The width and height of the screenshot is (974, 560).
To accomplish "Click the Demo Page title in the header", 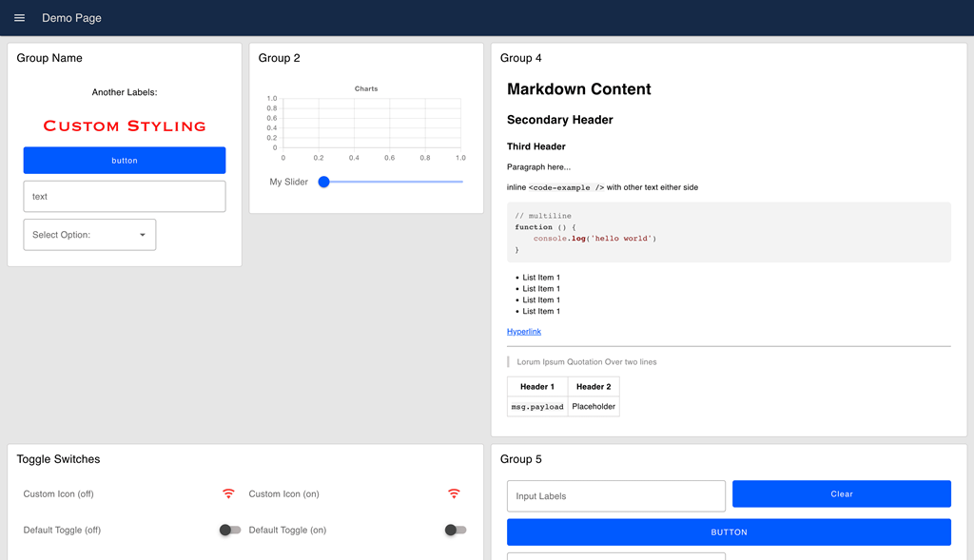I will pyautogui.click(x=71, y=17).
